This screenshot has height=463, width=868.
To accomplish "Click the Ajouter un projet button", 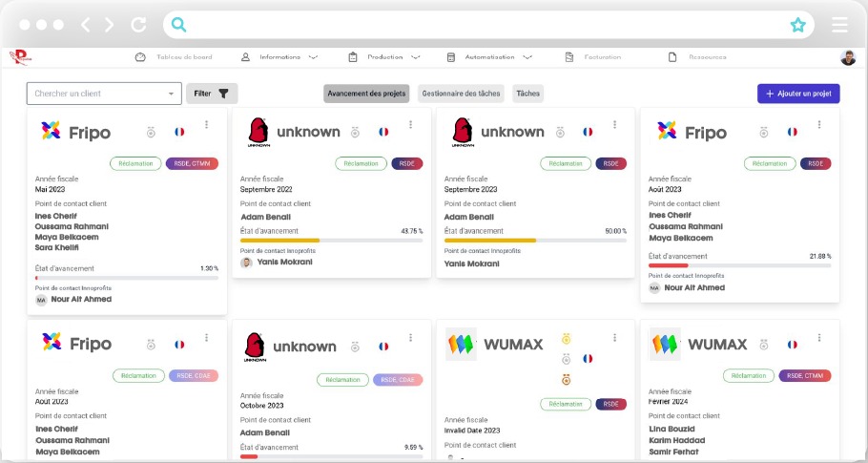I will [798, 94].
